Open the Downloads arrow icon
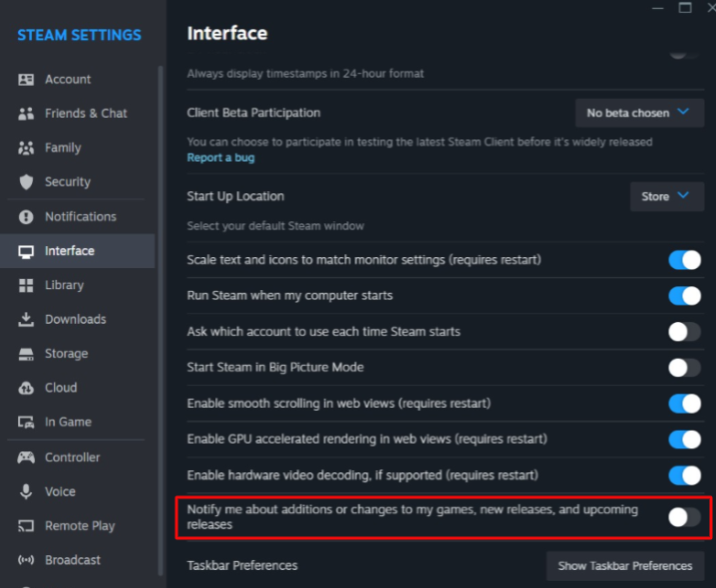 [x=26, y=320]
